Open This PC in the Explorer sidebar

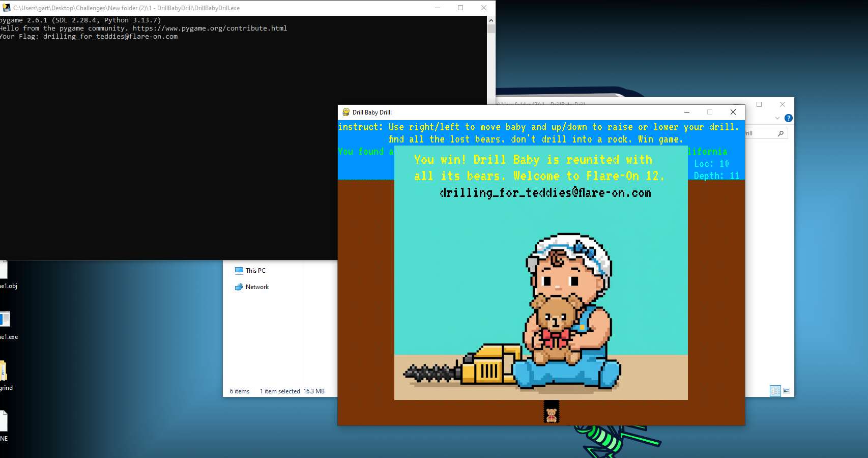250,271
